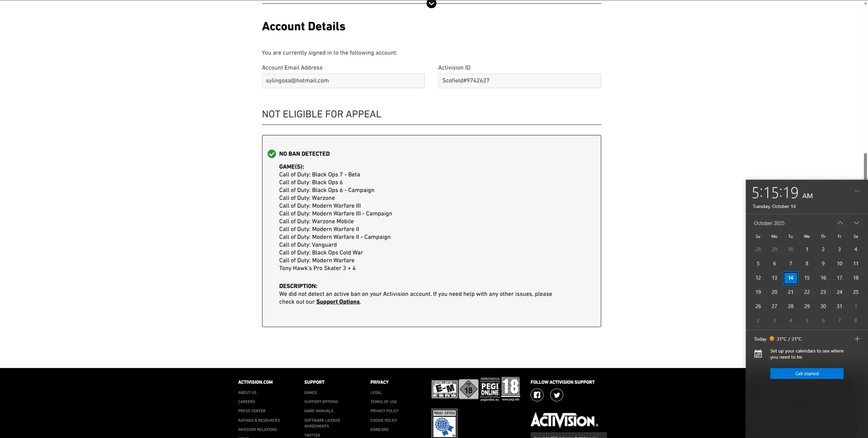
Task: Click the PEGI Online badge
Action: click(490, 389)
